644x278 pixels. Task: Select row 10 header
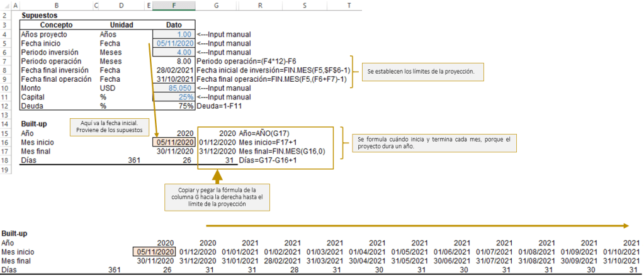click(5, 89)
